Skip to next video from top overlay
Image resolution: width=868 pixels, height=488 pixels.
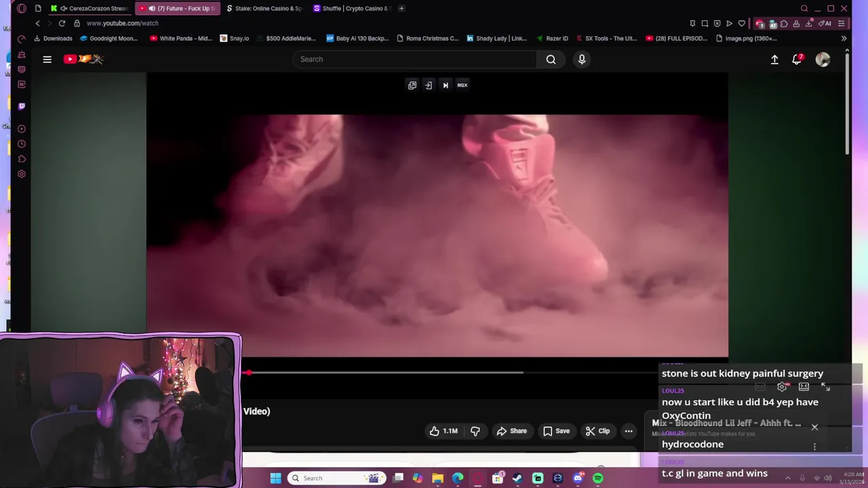pyautogui.click(x=446, y=85)
